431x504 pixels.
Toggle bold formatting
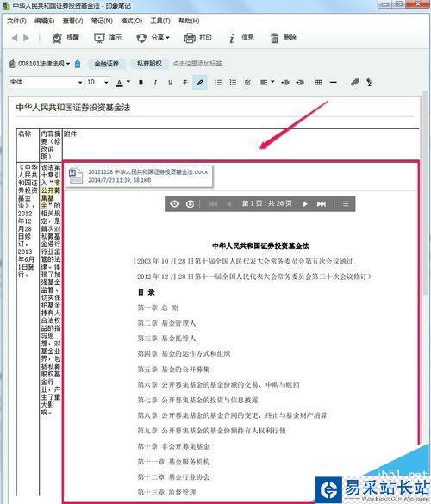(x=141, y=83)
